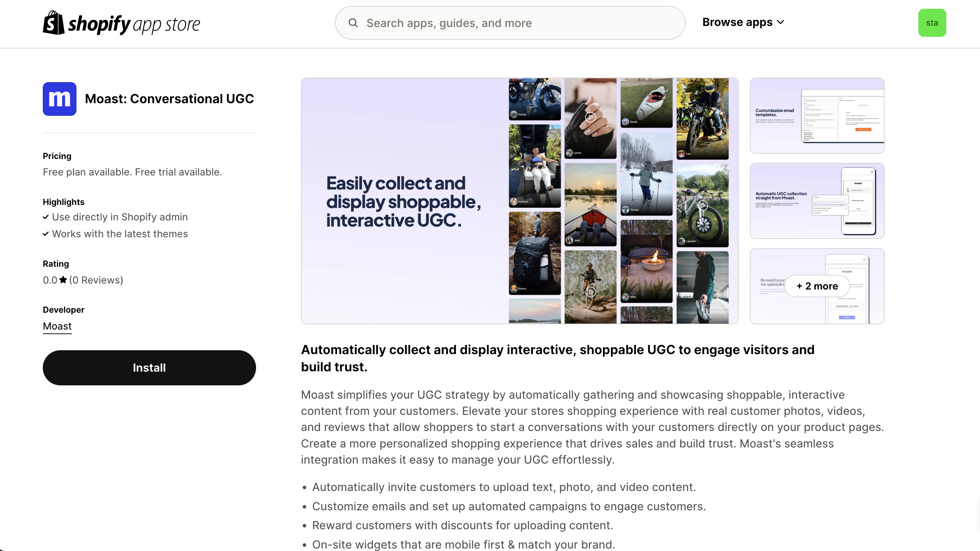The image size is (980, 551).
Task: Click bullet 'Reward customers with discounts'
Action: point(463,525)
